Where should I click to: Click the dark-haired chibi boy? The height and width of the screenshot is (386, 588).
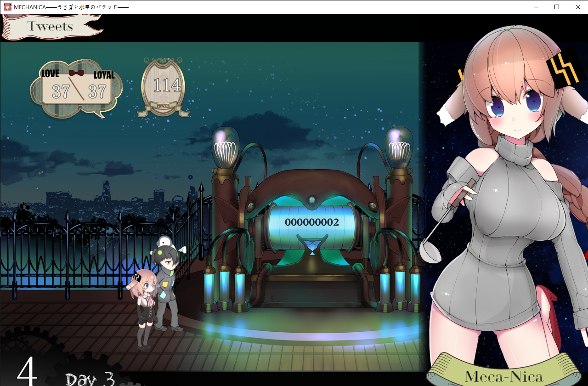169,288
